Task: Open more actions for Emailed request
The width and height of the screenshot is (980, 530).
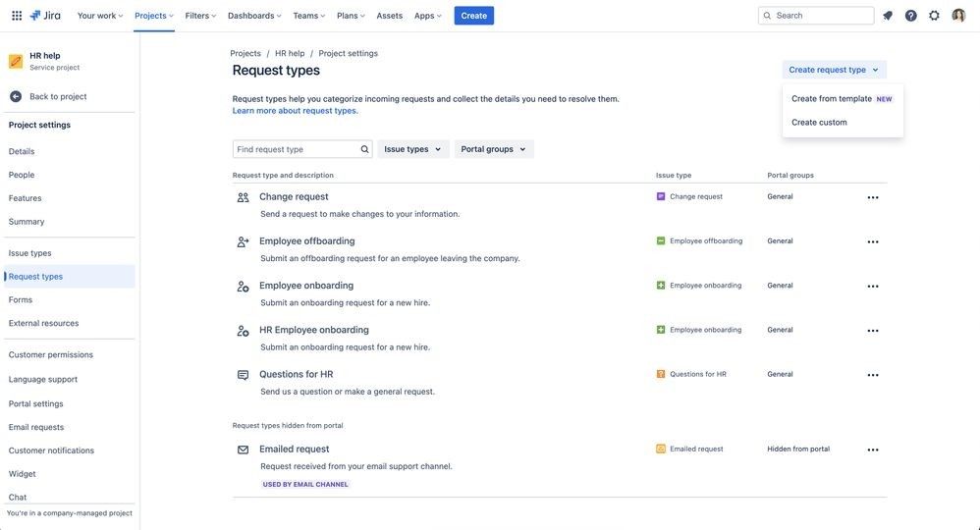Action: tap(873, 450)
